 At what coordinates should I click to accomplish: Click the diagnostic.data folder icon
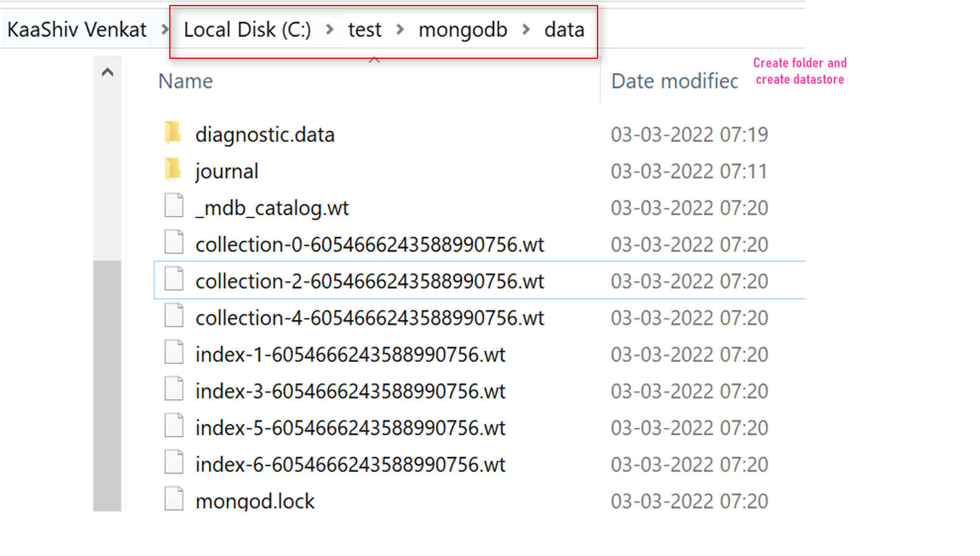point(173,133)
